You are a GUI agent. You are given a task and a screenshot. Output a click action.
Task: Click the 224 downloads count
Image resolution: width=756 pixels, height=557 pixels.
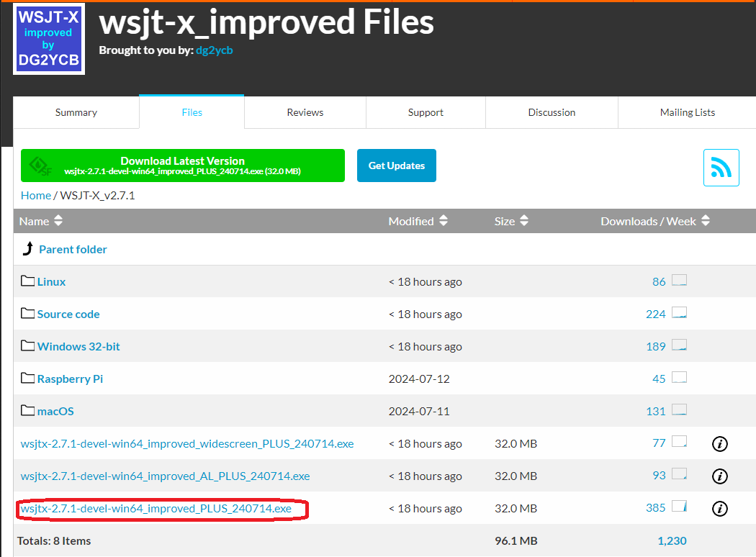656,314
